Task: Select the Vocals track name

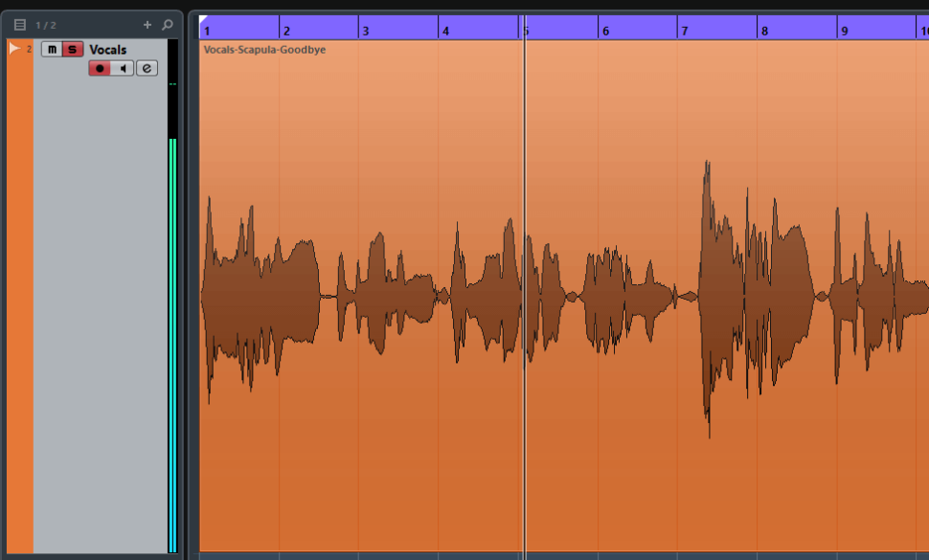Action: point(107,49)
